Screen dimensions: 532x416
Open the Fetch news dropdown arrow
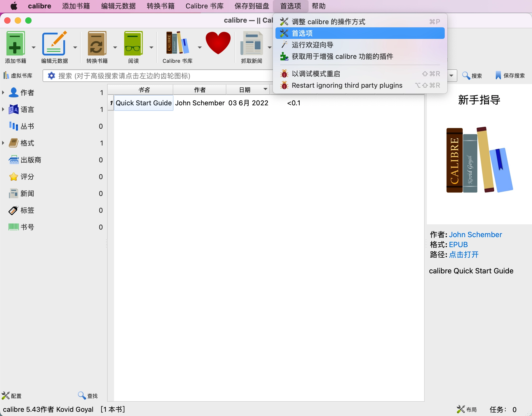point(269,47)
